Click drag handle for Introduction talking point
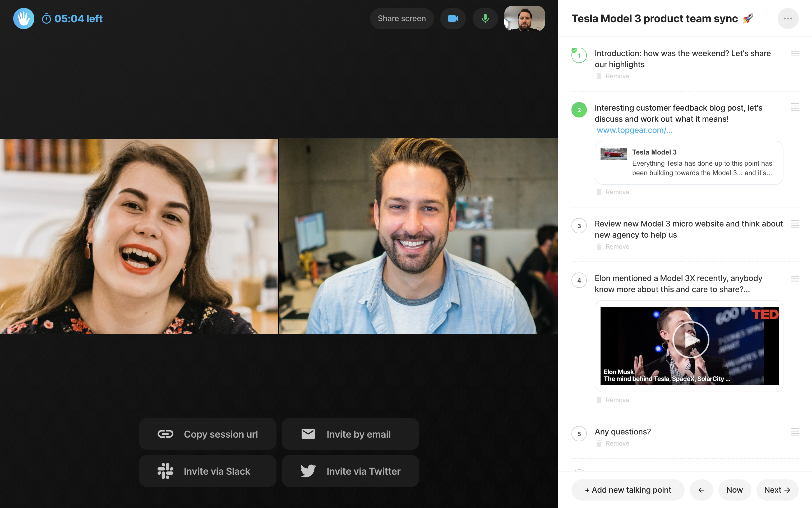The image size is (812, 508). pyautogui.click(x=795, y=53)
